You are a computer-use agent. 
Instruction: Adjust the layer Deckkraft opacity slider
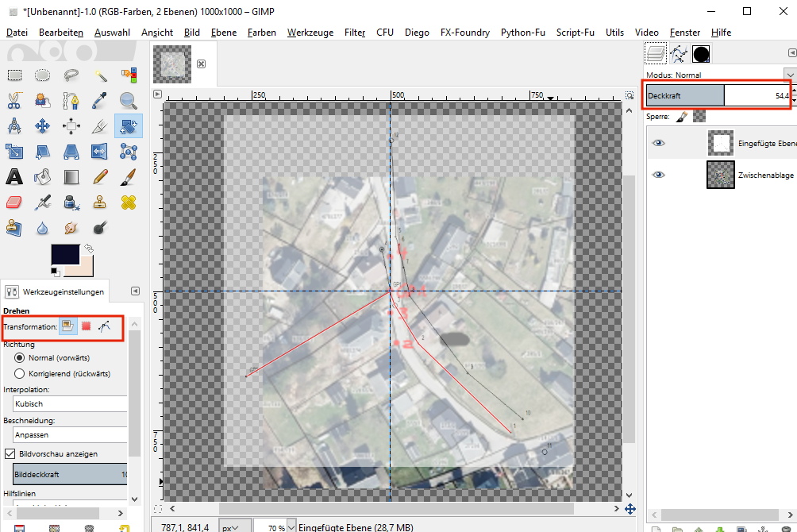718,95
